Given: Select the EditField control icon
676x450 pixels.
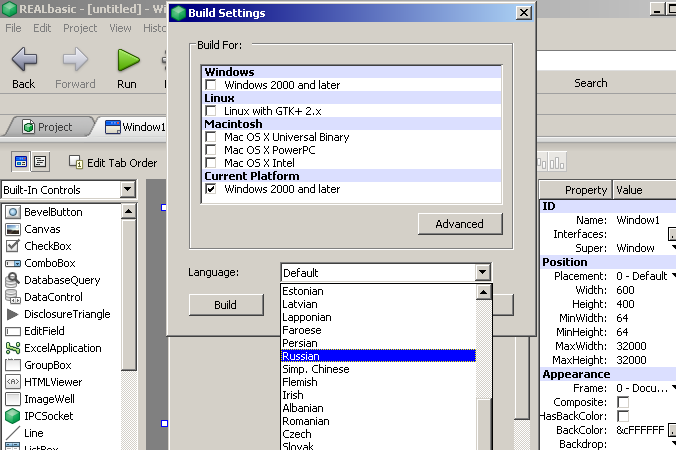Looking at the screenshot, I should [x=13, y=331].
